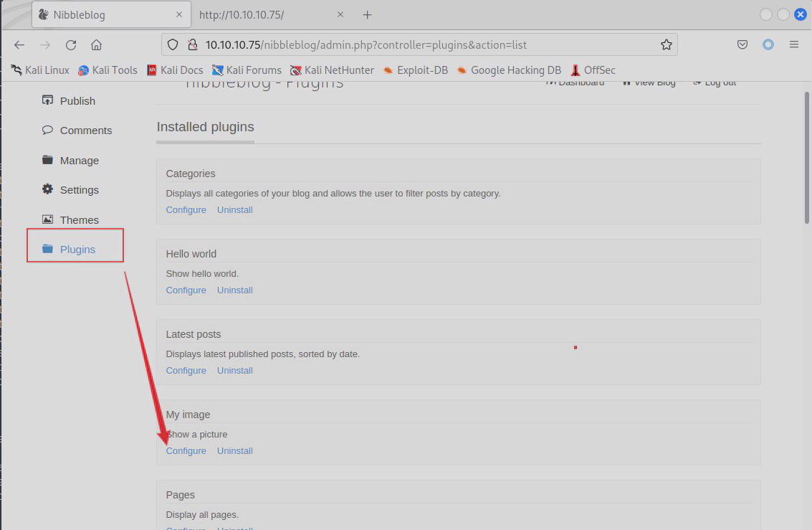Open Comments in sidebar
Viewport: 812px width, 530px height.
coord(86,131)
